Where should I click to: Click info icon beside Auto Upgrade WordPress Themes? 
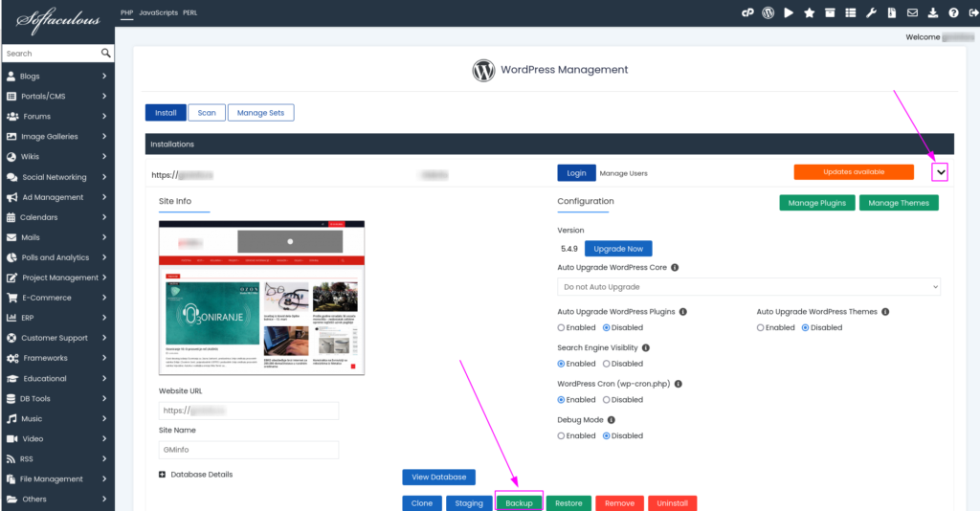coord(885,312)
